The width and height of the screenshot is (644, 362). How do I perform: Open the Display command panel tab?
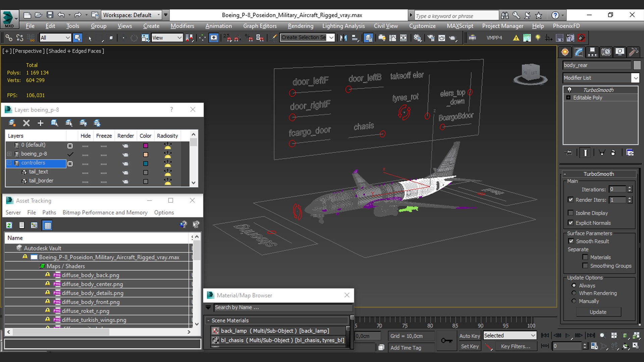click(620, 52)
